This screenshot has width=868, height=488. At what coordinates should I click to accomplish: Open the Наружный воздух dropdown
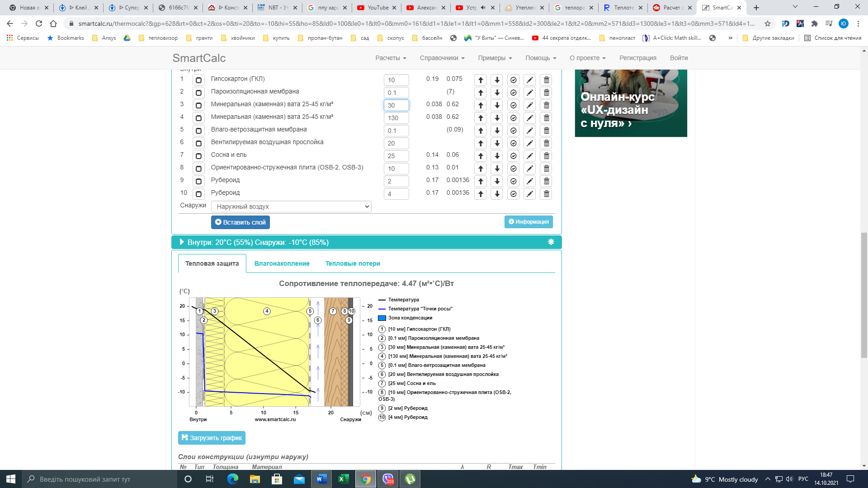tap(291, 206)
